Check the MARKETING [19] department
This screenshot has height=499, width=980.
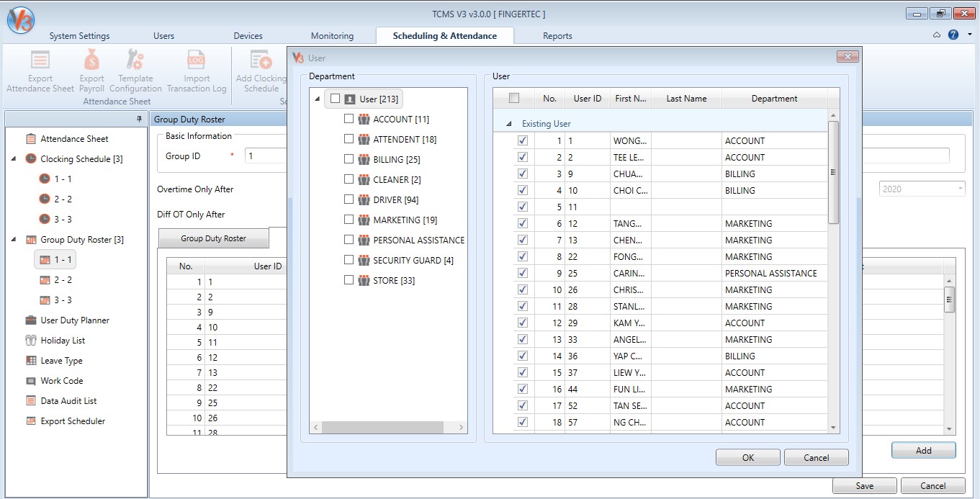tap(349, 220)
